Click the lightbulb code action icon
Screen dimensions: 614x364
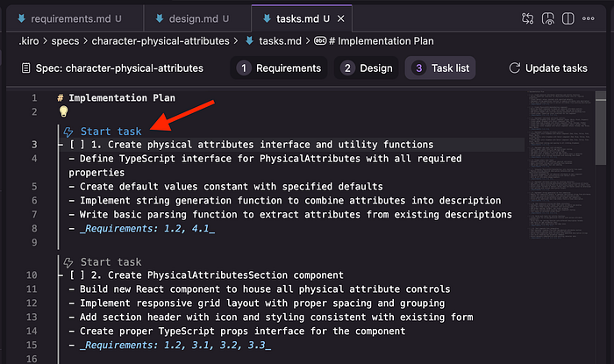point(63,112)
